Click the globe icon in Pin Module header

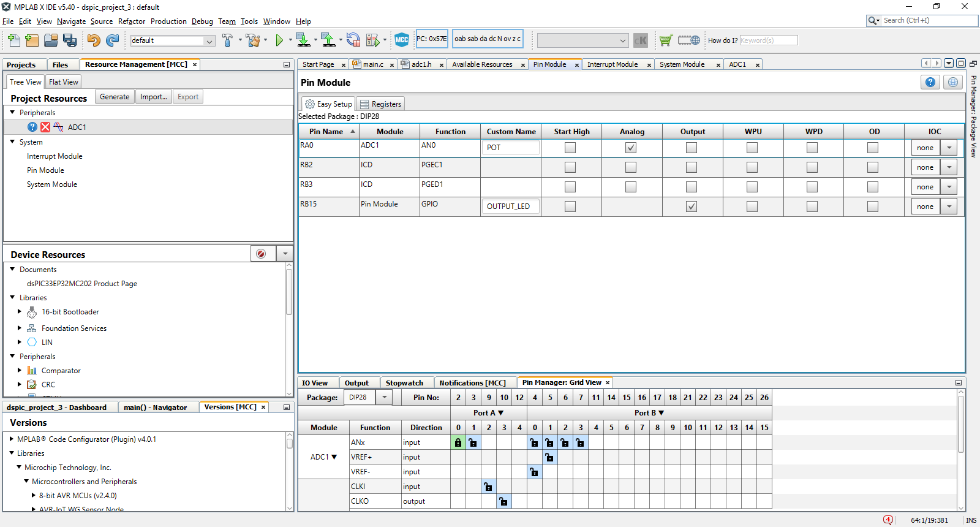pos(953,82)
